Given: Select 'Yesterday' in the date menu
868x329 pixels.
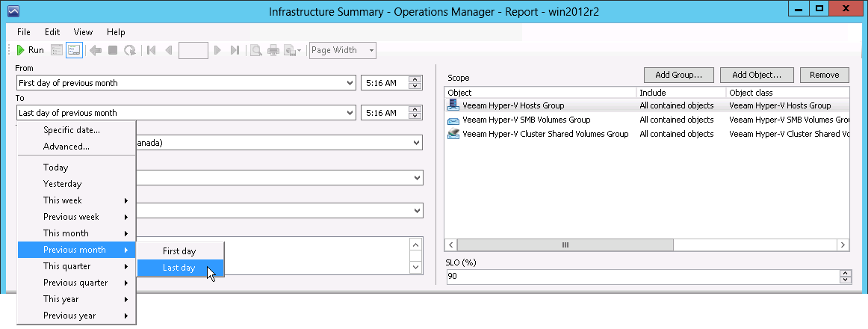Looking at the screenshot, I should coord(76,184).
